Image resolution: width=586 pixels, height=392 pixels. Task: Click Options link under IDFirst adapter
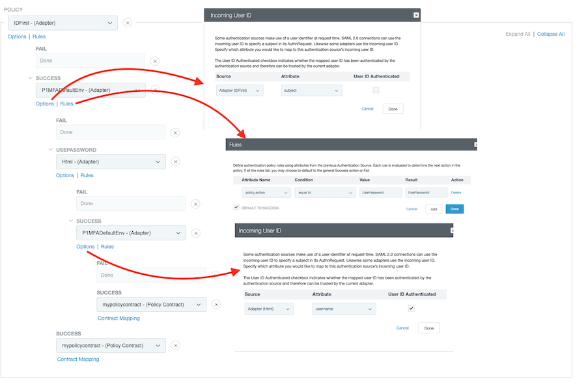click(17, 36)
